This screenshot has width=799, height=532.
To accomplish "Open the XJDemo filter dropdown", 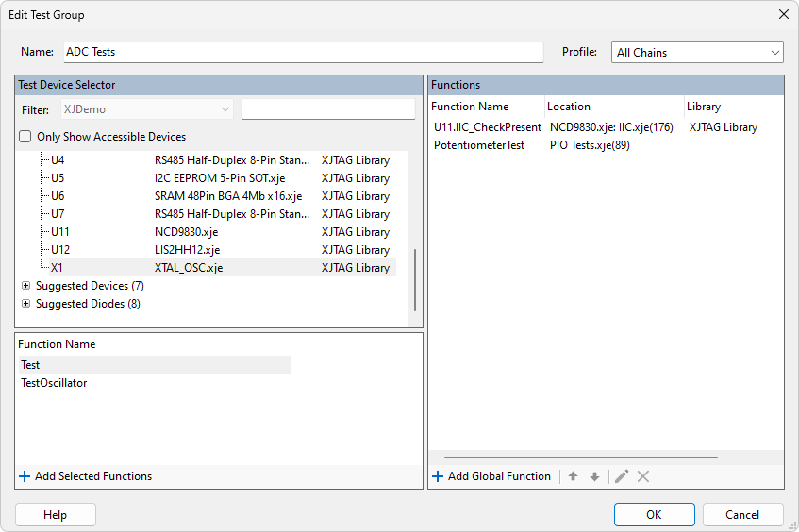I will 148,110.
